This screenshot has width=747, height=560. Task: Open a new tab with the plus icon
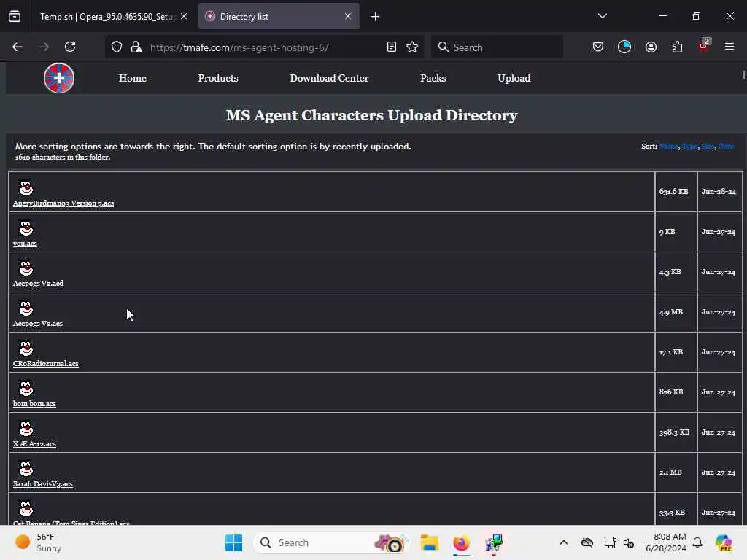coord(375,17)
